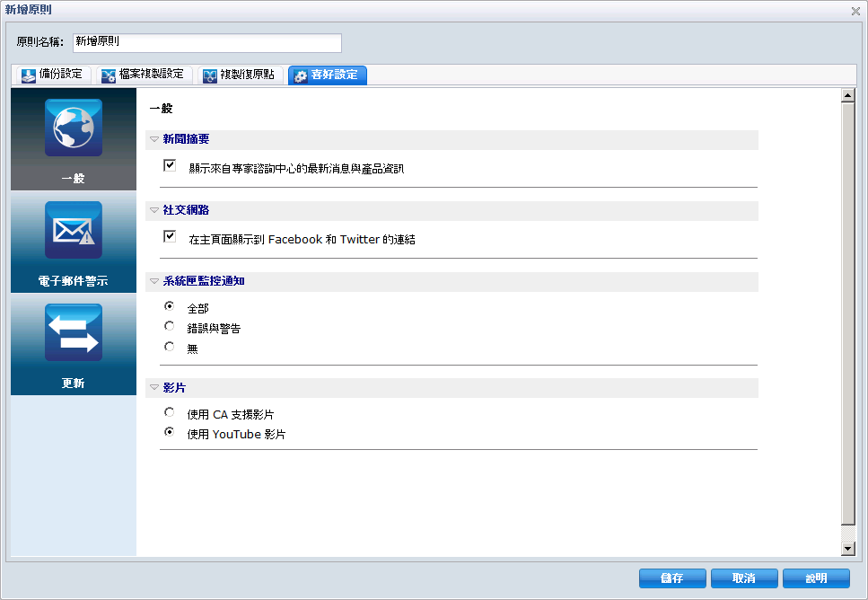
Task: Collapse the 系統匣監控通知 section
Action: pos(154,281)
